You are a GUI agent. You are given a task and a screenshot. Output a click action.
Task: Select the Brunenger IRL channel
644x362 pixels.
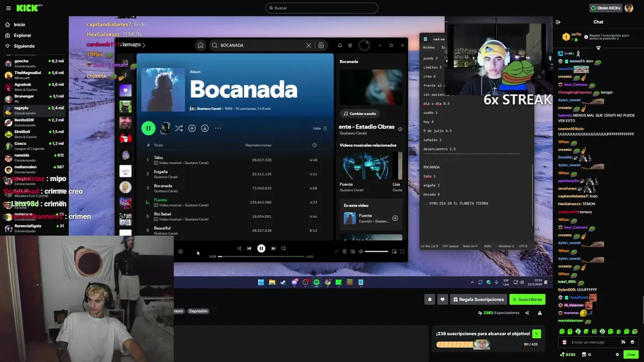(x=34, y=99)
